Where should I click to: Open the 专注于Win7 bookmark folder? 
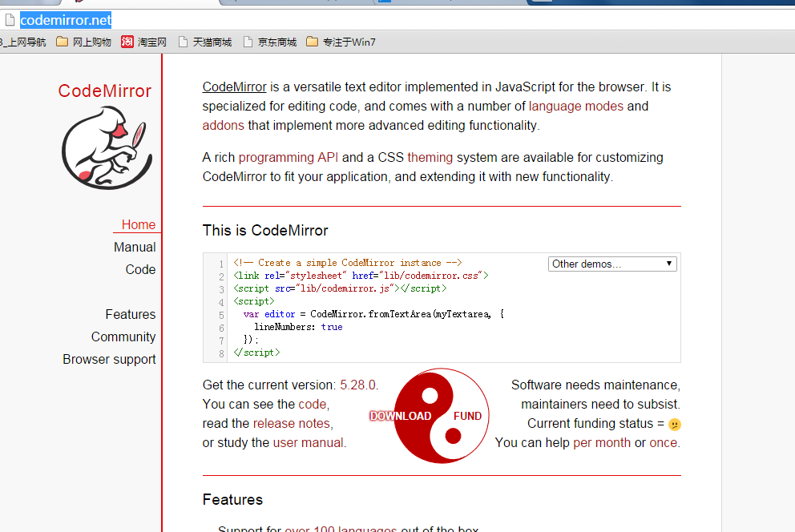tap(341, 42)
